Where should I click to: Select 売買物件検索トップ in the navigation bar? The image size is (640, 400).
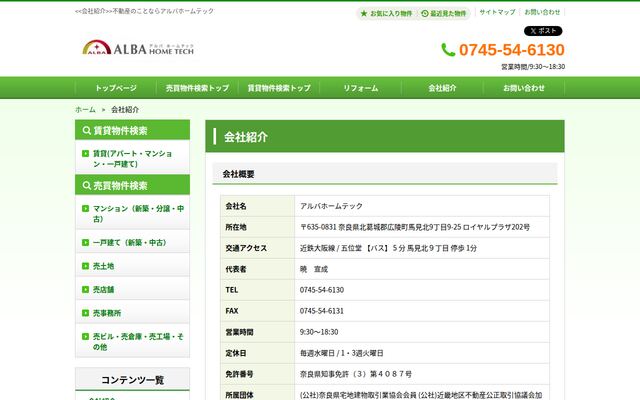click(198, 88)
